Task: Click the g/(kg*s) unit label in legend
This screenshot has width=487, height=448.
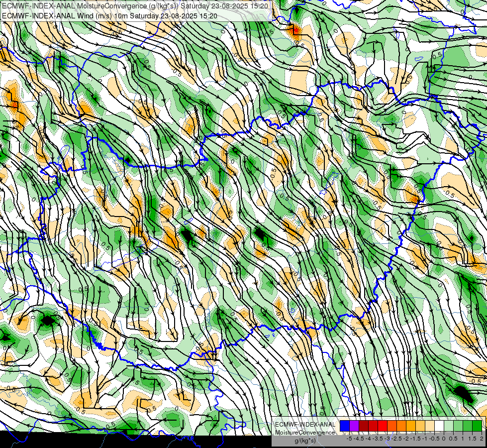Action: click(305, 441)
